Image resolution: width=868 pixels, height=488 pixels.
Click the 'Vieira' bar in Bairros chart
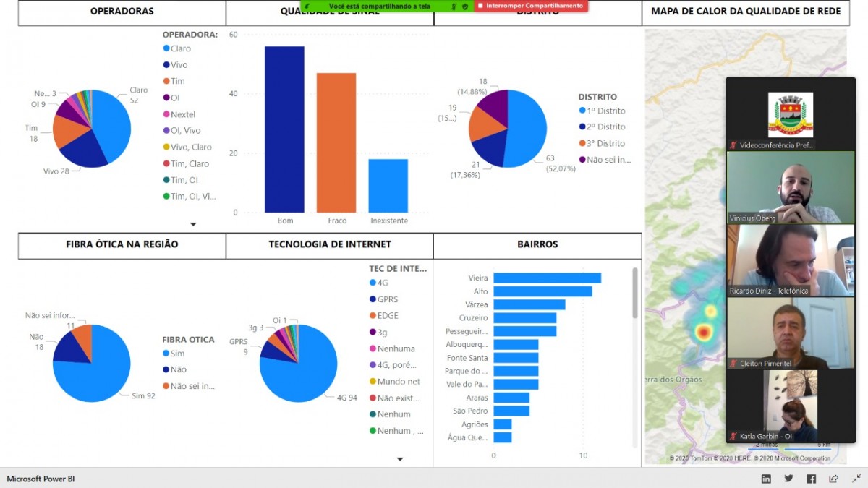[x=547, y=278]
